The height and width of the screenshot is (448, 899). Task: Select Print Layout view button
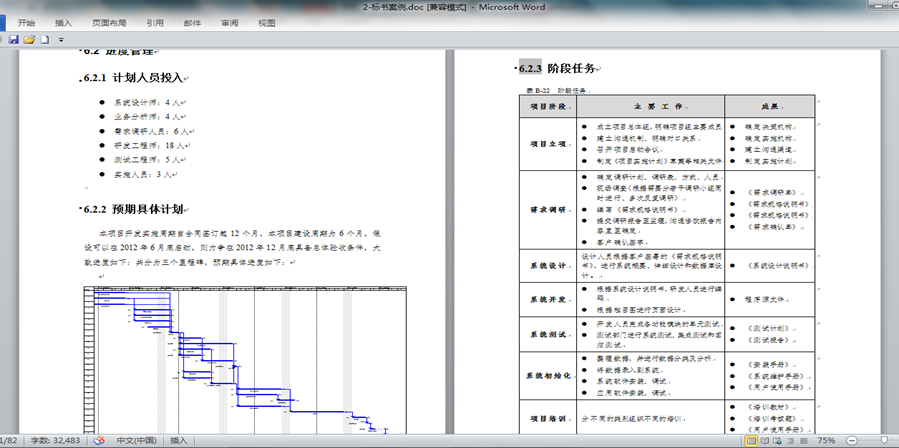751,441
